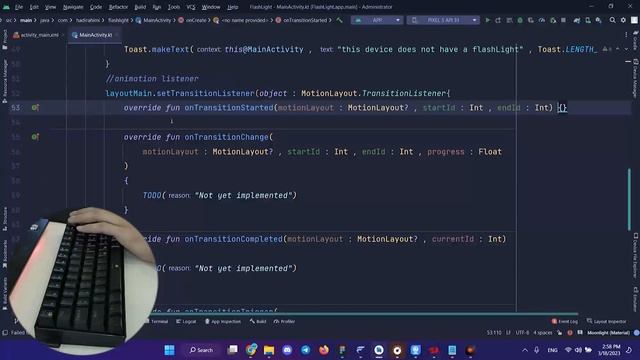Open the Profiler tool window
This screenshot has width=640, height=360.
coord(284,322)
